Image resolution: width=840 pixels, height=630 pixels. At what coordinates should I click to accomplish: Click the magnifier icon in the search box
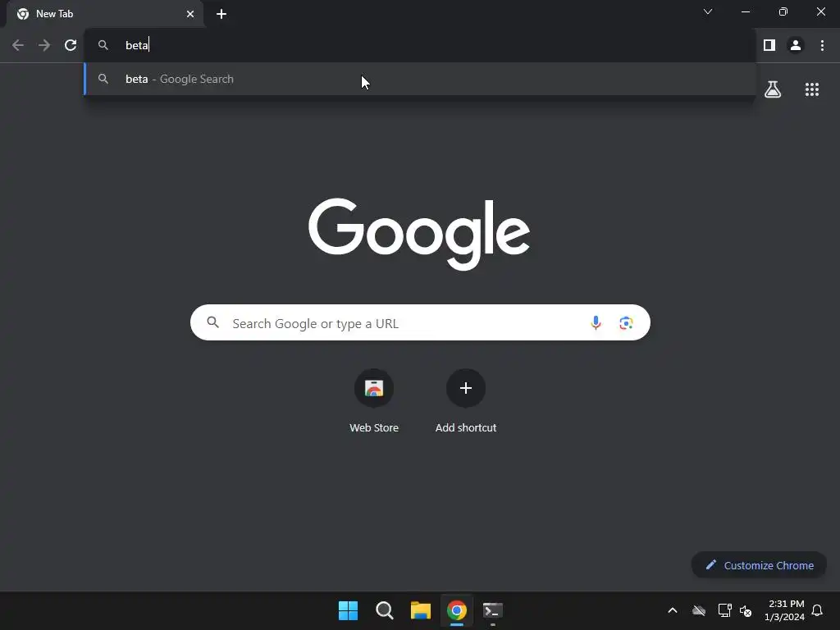click(212, 322)
